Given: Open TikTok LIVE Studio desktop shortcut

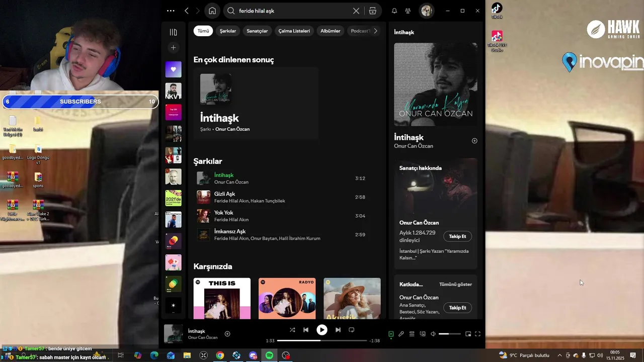Looking at the screenshot, I should (x=497, y=41).
